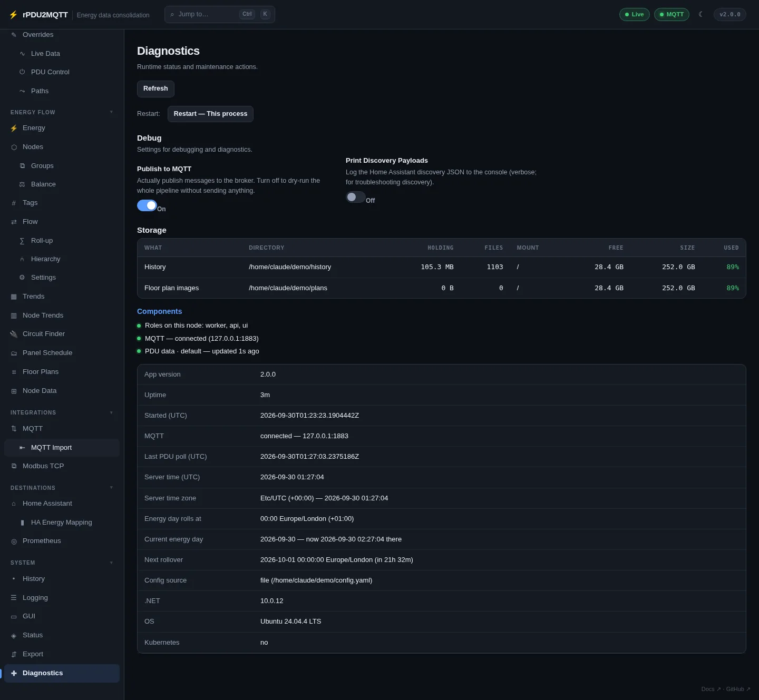
Task: Click the Home Assistant house icon
Action: [x=14, y=504]
